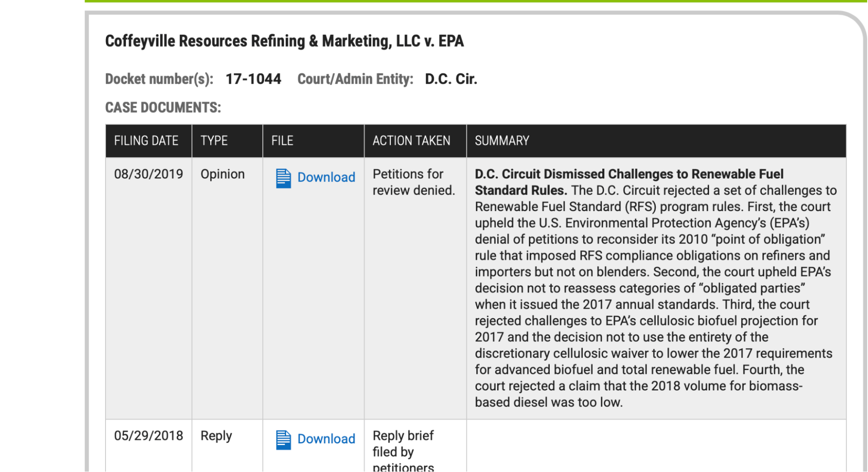
Task: Click the Coffeyville Resources v. EPA case title
Action: [284, 41]
